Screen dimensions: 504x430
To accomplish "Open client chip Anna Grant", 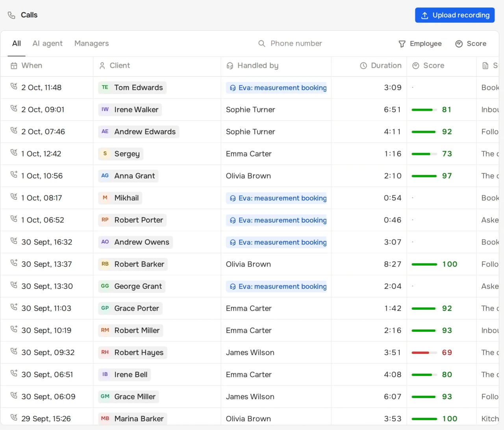I will tap(128, 176).
